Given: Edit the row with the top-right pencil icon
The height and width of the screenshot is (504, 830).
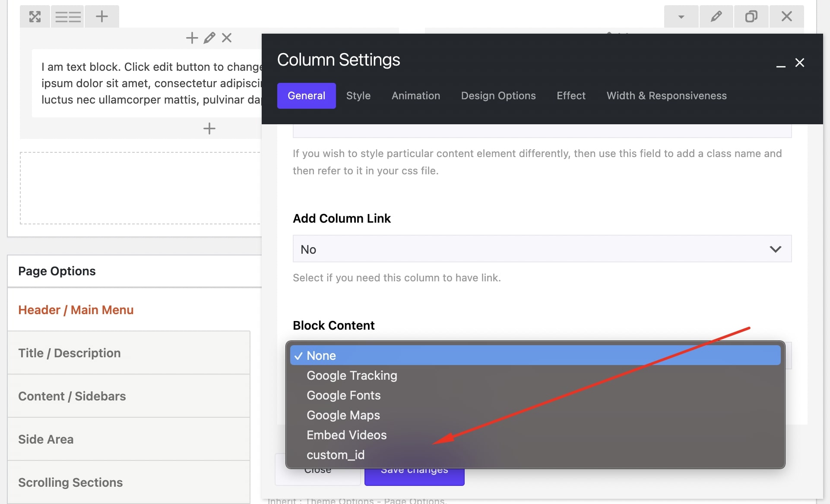Looking at the screenshot, I should (716, 16).
